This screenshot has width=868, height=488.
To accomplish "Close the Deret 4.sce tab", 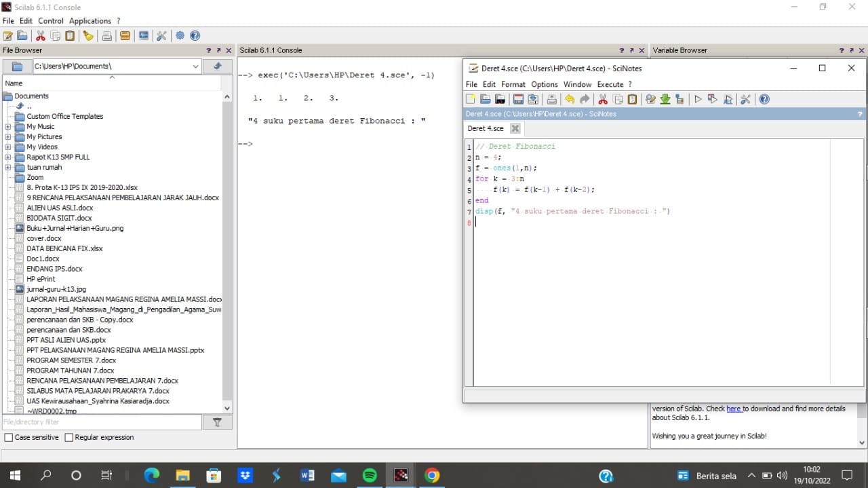I will point(515,128).
